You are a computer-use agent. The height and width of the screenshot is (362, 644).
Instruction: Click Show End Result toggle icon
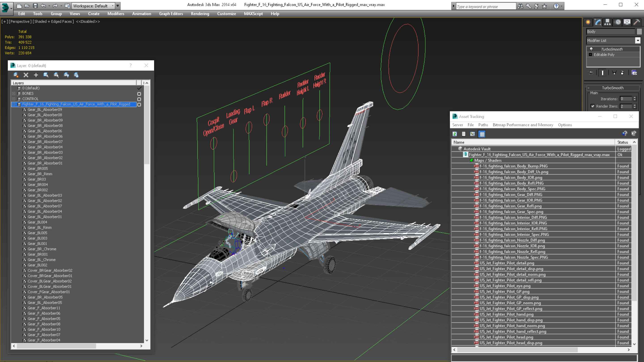(602, 73)
